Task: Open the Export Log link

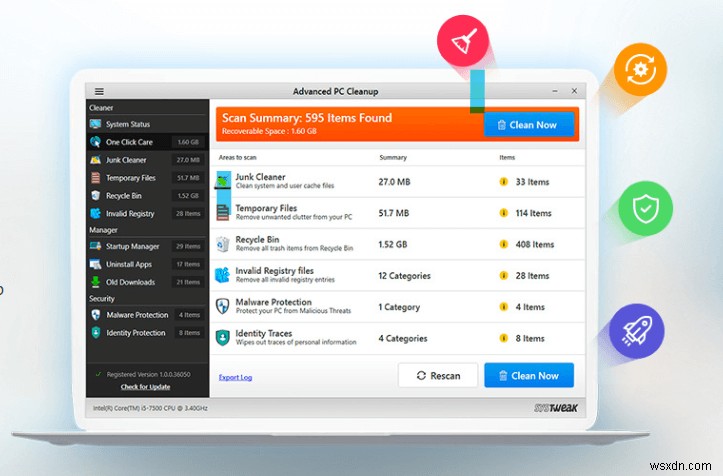Action: (x=235, y=377)
